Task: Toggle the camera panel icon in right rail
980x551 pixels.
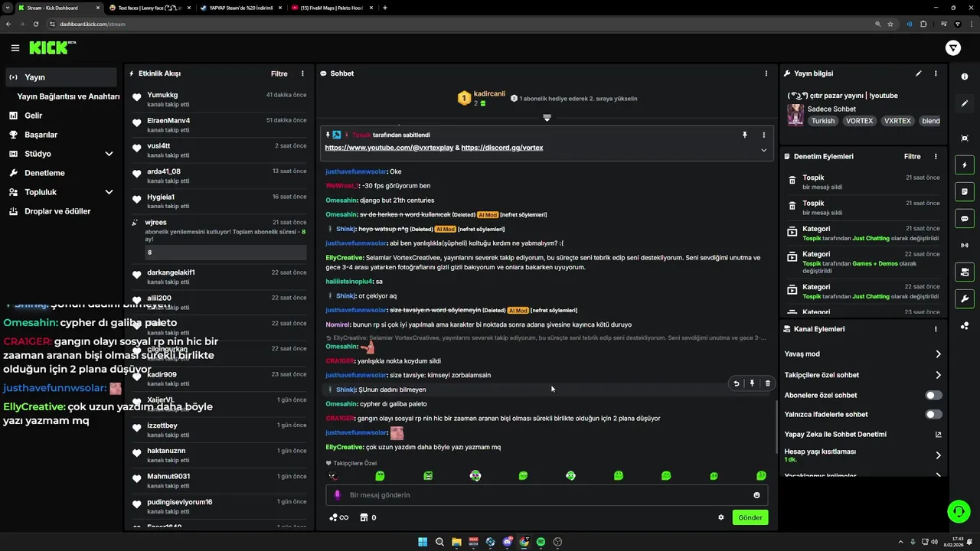Action: 965,272
